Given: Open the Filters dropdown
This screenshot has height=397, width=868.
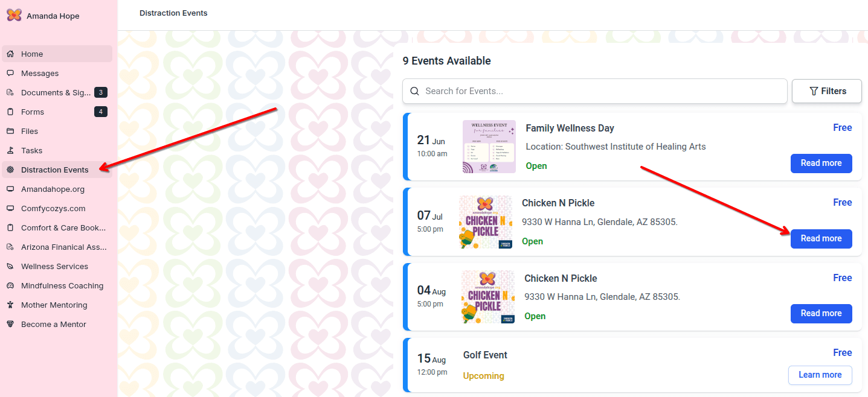Looking at the screenshot, I should click(x=826, y=91).
